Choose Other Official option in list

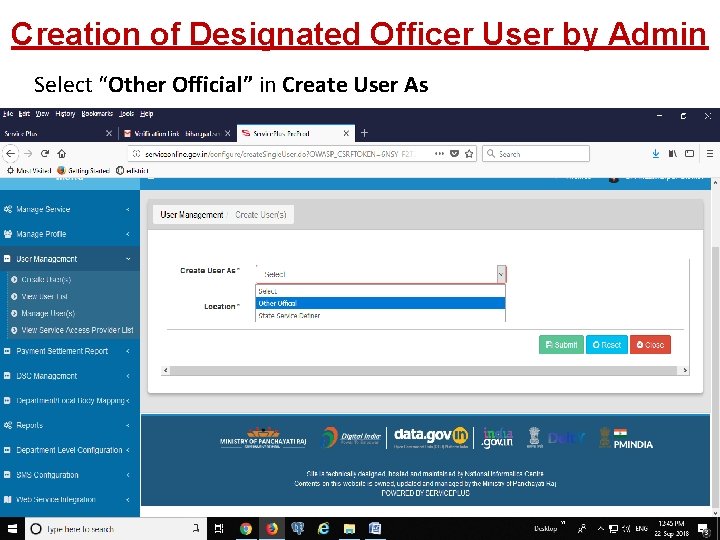[380, 304]
